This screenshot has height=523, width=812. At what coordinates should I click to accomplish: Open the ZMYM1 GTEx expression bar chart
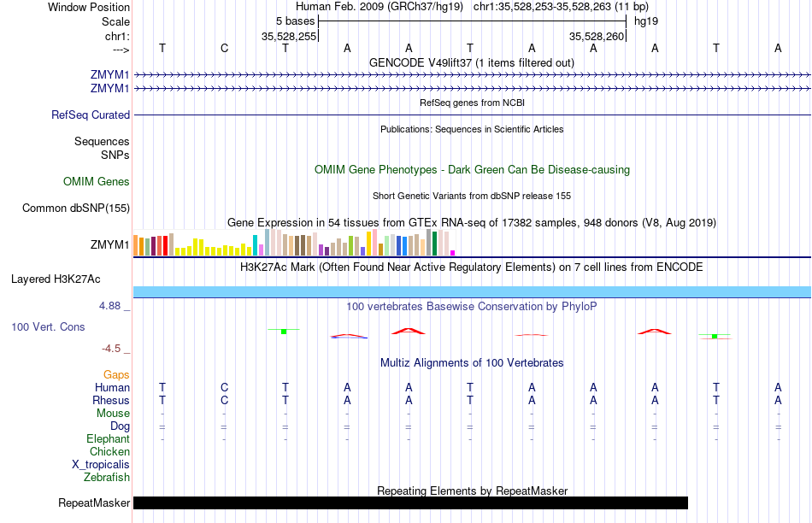294,243
